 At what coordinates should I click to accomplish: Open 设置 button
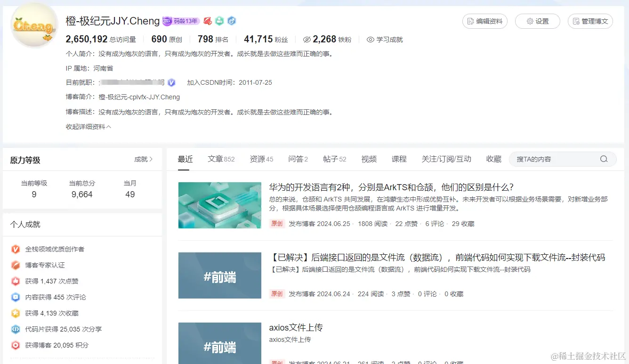[538, 21]
